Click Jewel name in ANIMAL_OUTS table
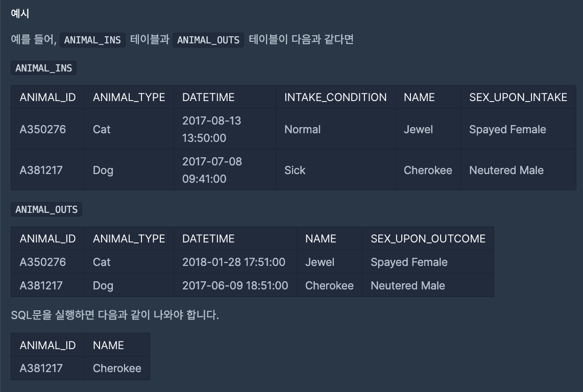The height and width of the screenshot is (392, 583). pos(329,262)
